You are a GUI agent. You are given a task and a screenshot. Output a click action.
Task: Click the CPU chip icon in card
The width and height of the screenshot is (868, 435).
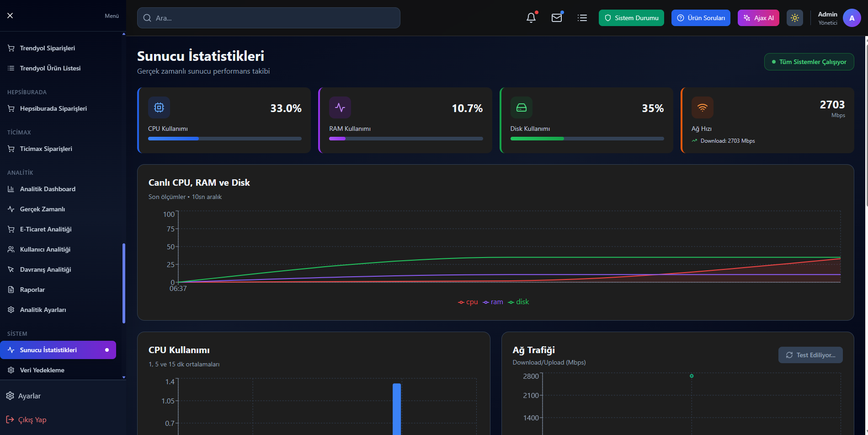coord(159,107)
